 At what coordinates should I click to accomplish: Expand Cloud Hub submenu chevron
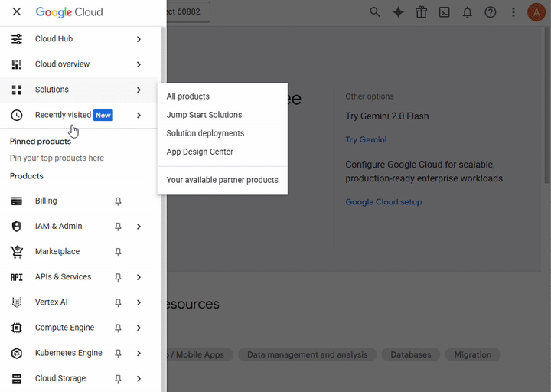tap(139, 39)
